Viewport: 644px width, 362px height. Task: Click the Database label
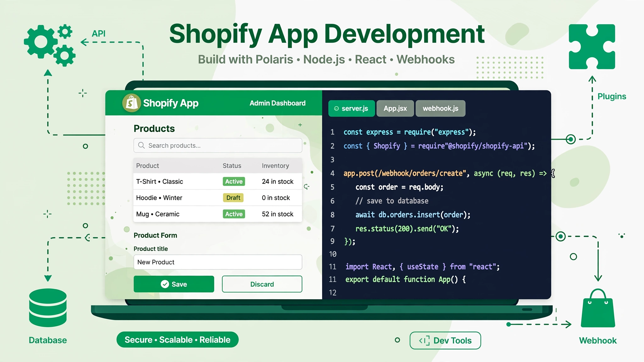48,340
